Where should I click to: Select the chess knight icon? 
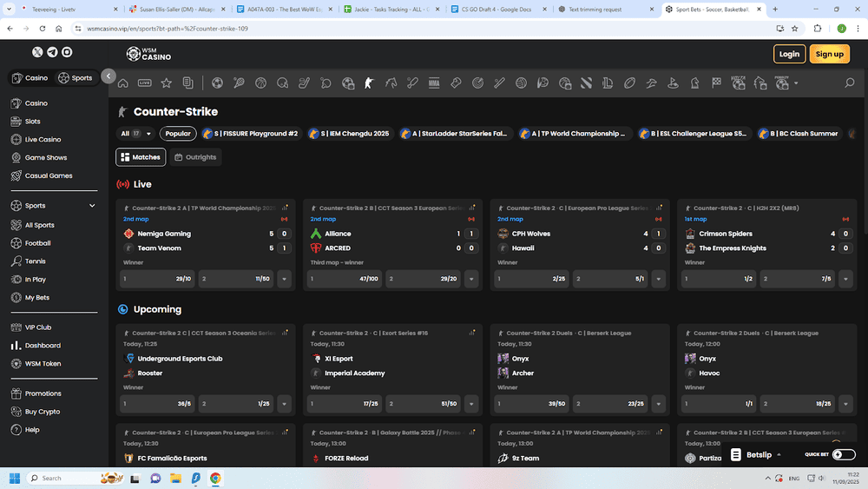(x=694, y=83)
